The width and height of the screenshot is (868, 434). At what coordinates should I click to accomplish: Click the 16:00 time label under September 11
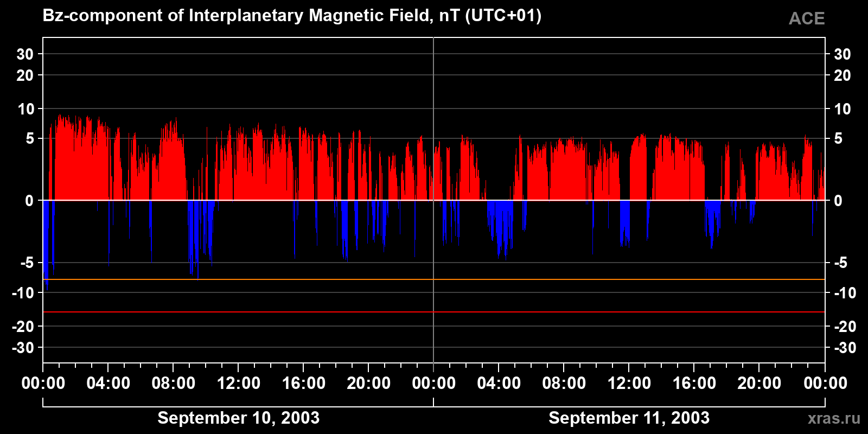coord(694,384)
